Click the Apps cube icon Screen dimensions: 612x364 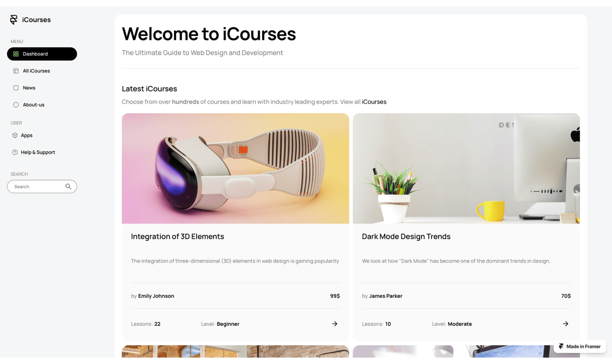click(x=15, y=135)
